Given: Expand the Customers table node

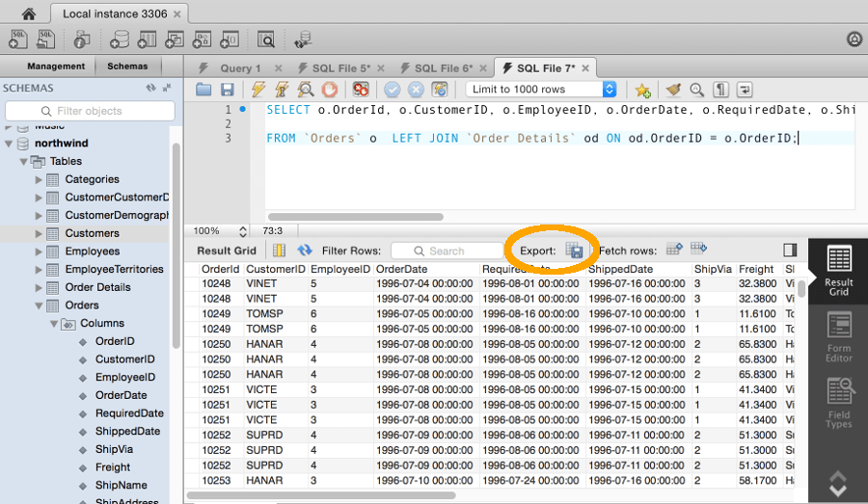Looking at the screenshot, I should point(39,233).
